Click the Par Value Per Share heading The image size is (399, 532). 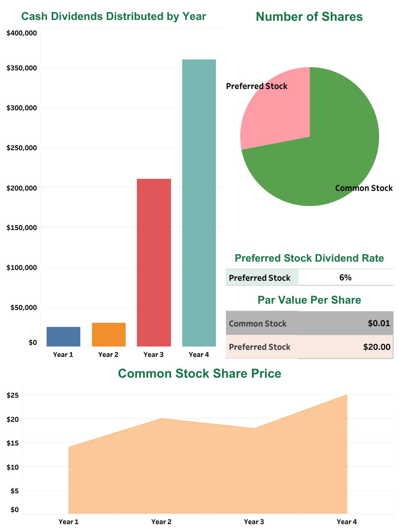point(309,300)
